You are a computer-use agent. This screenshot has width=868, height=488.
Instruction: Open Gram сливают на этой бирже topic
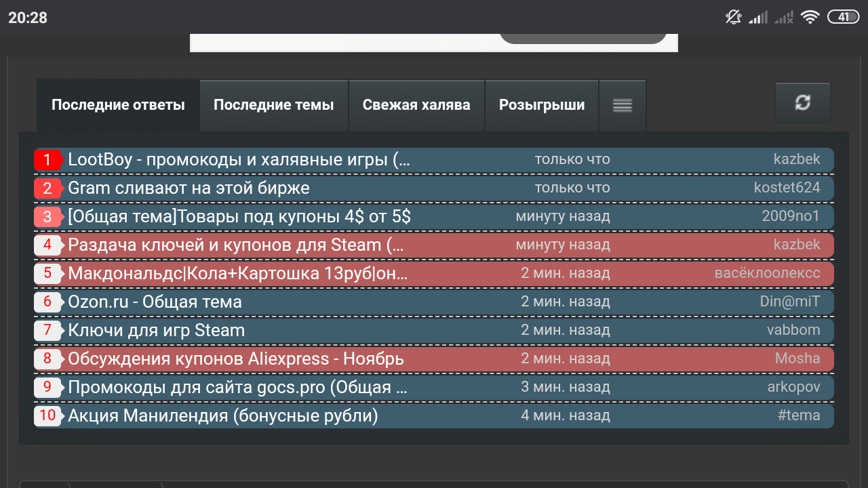pyautogui.click(x=189, y=188)
